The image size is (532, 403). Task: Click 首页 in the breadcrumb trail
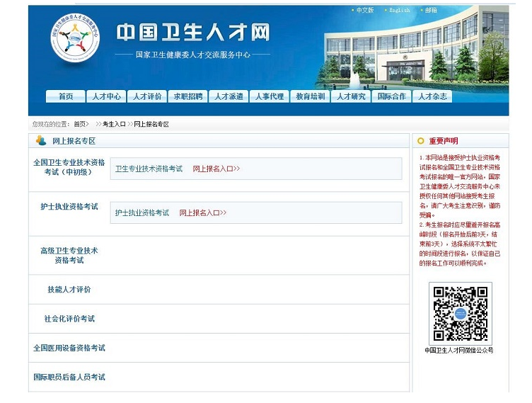pyautogui.click(x=80, y=125)
